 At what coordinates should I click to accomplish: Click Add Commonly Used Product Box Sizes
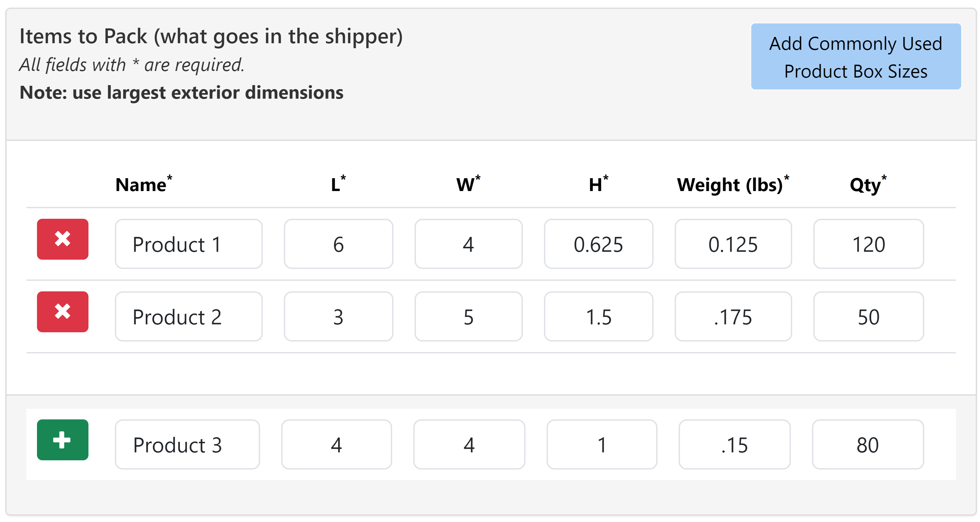click(856, 57)
